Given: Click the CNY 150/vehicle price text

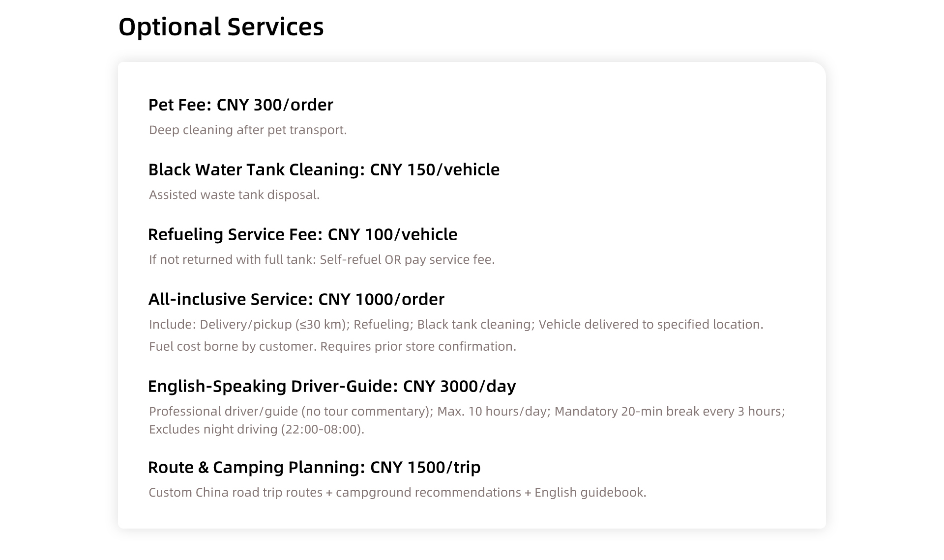Looking at the screenshot, I should [435, 169].
